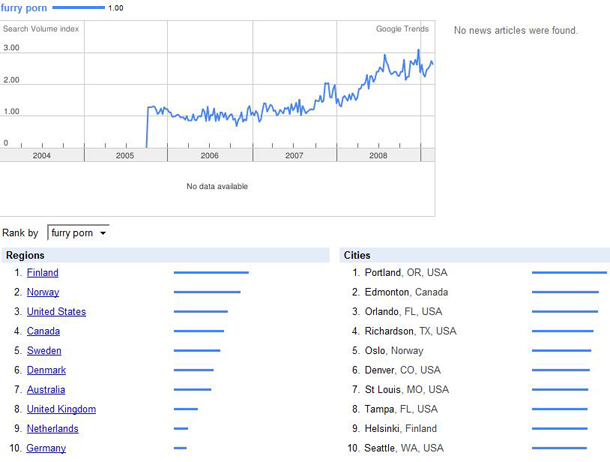This screenshot has width=610, height=462.
Task: Click the 2004 label on the chart timeline
Action: (42, 156)
